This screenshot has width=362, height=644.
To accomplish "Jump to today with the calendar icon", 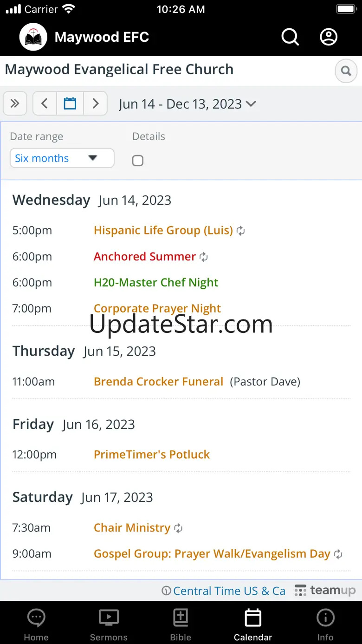I will point(70,103).
